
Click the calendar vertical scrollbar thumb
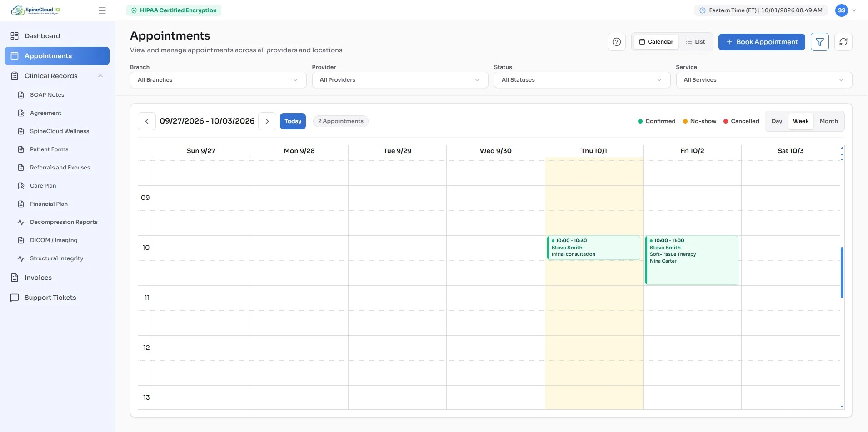[x=842, y=273]
